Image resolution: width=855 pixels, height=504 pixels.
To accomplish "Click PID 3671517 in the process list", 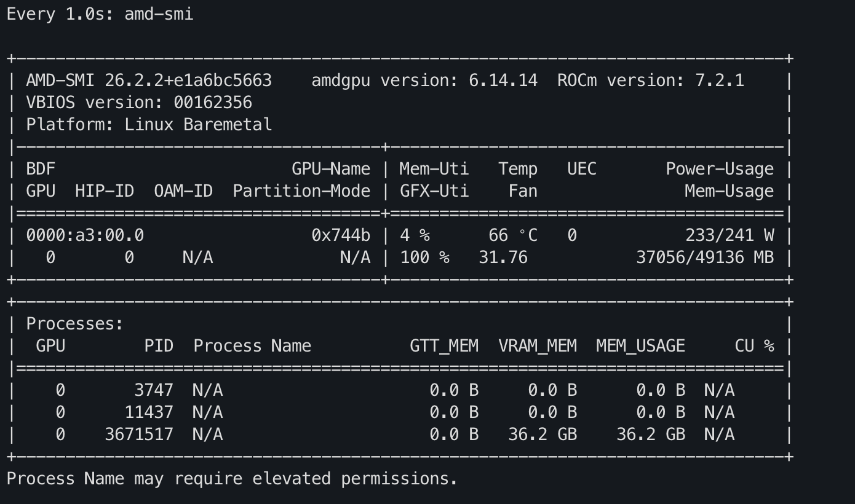I will click(139, 435).
